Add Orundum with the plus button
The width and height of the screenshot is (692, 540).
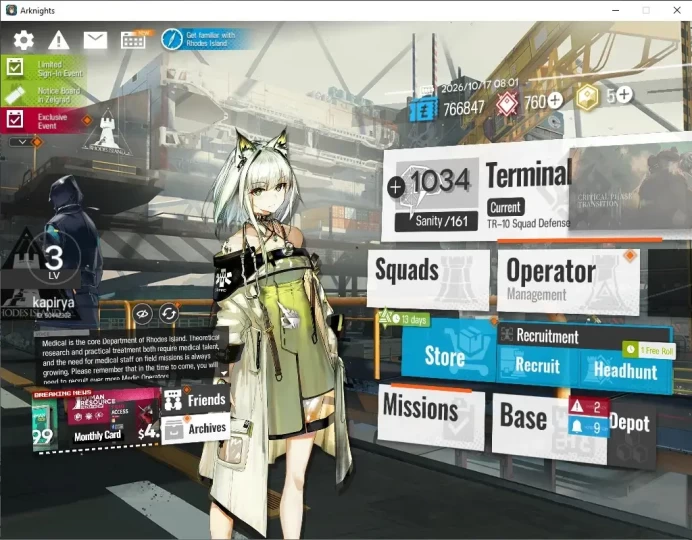coord(555,101)
